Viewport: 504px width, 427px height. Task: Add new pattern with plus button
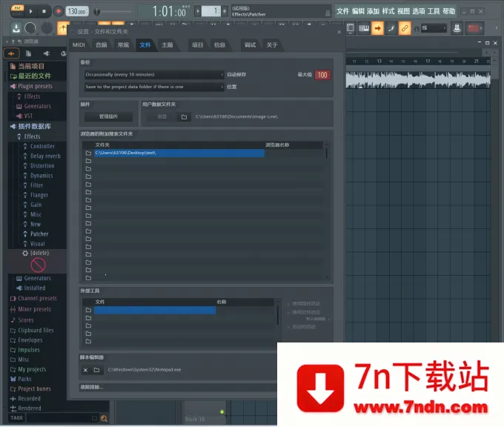[225, 11]
